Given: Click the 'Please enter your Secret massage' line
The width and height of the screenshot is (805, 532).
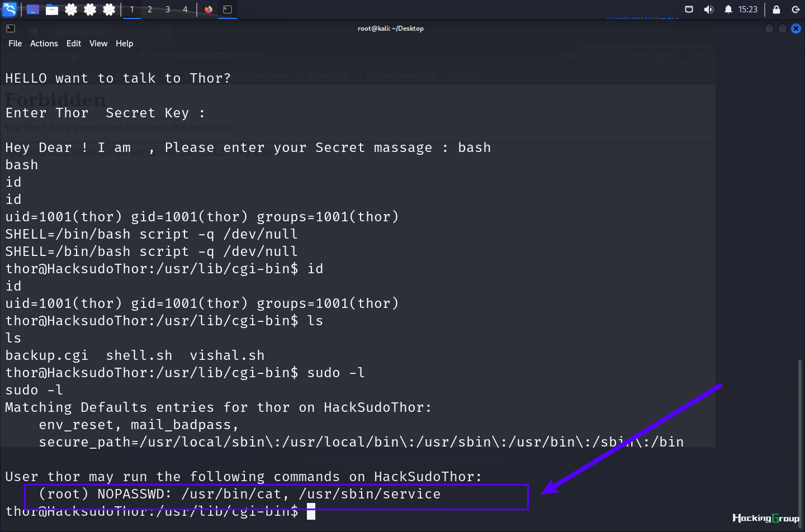Looking at the screenshot, I should (x=248, y=148).
